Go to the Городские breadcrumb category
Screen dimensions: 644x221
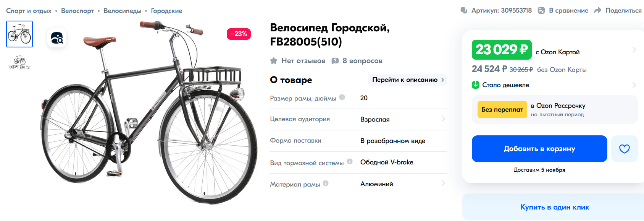166,11
